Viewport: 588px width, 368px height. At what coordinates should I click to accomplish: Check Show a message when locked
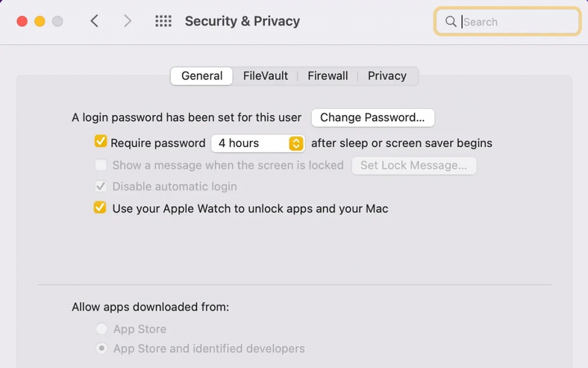101,165
